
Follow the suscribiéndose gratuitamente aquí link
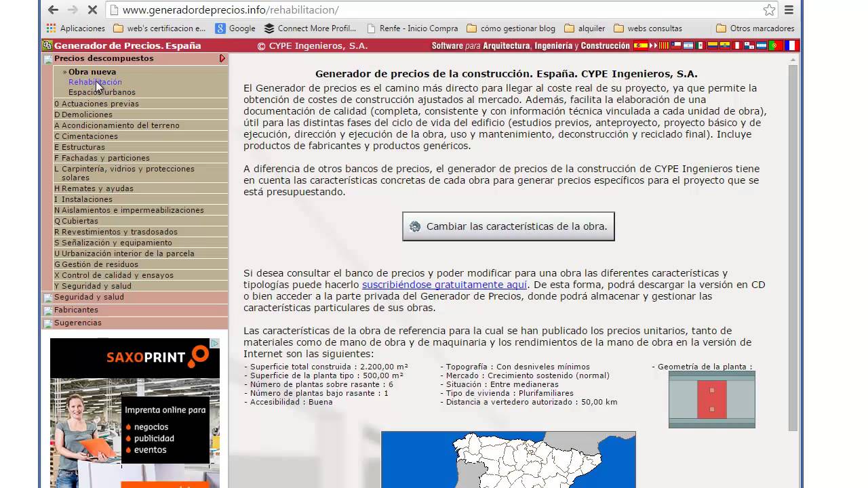tap(444, 285)
